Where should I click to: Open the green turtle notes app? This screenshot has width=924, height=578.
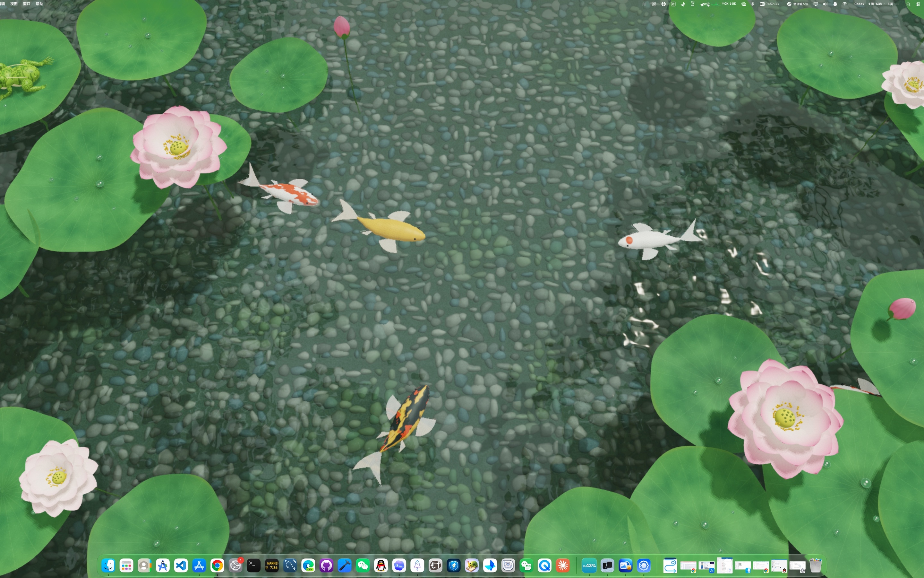(x=472, y=565)
